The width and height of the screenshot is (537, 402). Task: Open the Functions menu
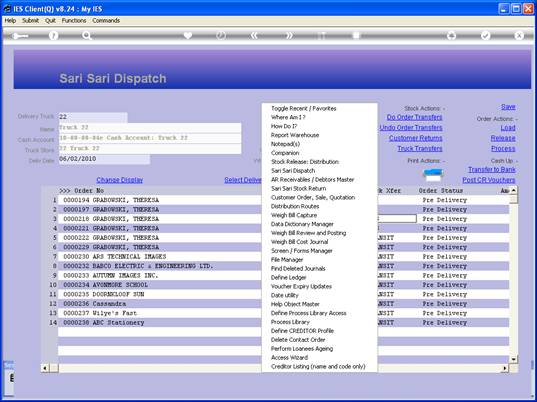tap(74, 21)
